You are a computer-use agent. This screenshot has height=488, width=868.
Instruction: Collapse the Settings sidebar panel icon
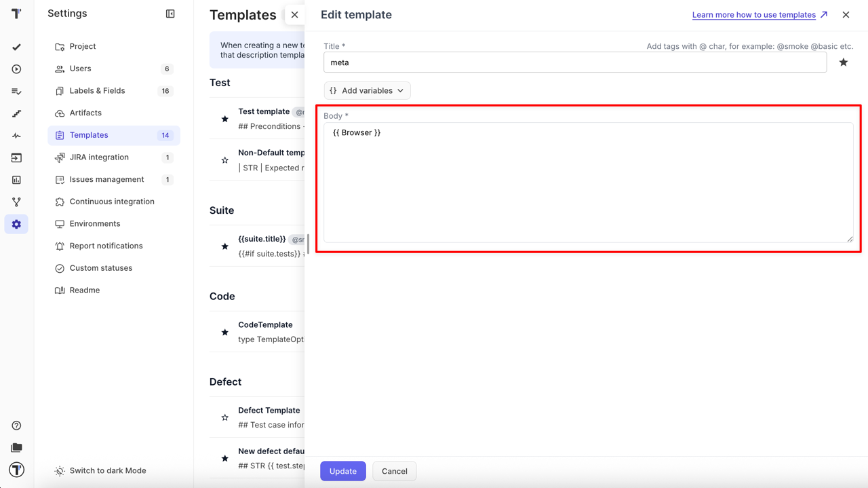coord(170,14)
